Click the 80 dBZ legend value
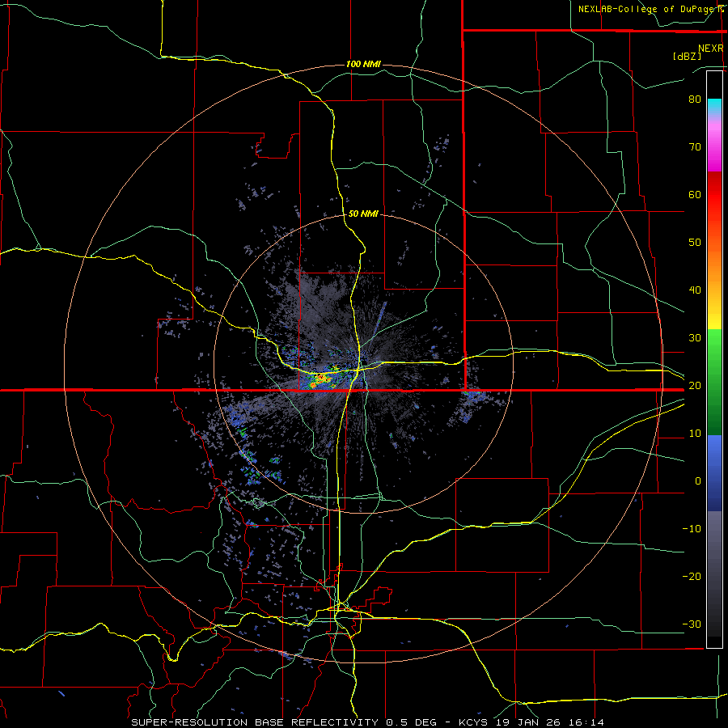 [695, 99]
